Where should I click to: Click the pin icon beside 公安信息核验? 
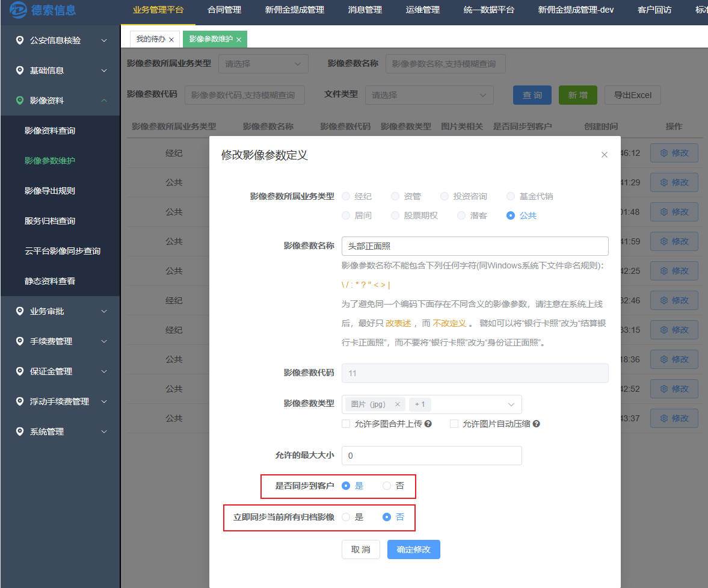[x=19, y=40]
